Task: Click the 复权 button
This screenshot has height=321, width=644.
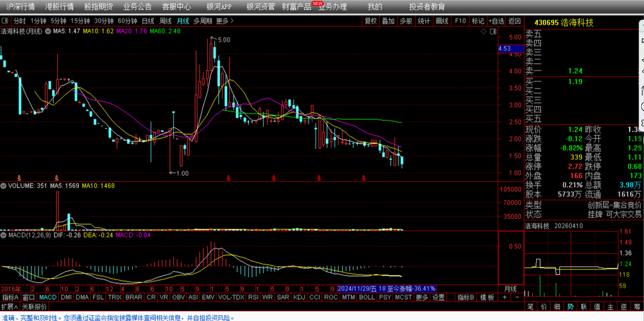Action: 371,21
